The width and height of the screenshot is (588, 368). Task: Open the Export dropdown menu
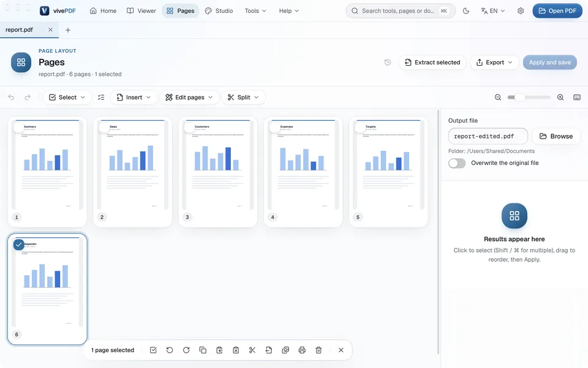[494, 63]
